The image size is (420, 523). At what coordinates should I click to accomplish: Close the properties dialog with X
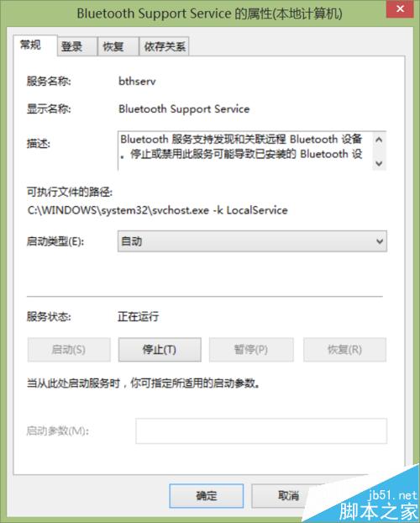(x=400, y=9)
